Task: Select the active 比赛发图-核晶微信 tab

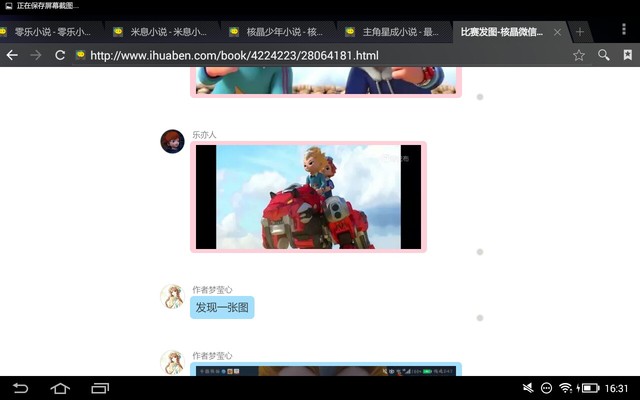Action: pyautogui.click(x=502, y=32)
